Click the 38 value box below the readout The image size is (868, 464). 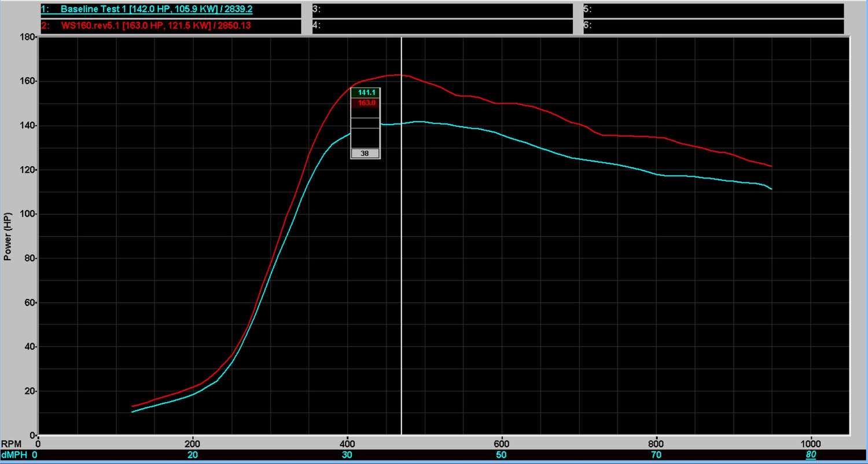click(365, 153)
